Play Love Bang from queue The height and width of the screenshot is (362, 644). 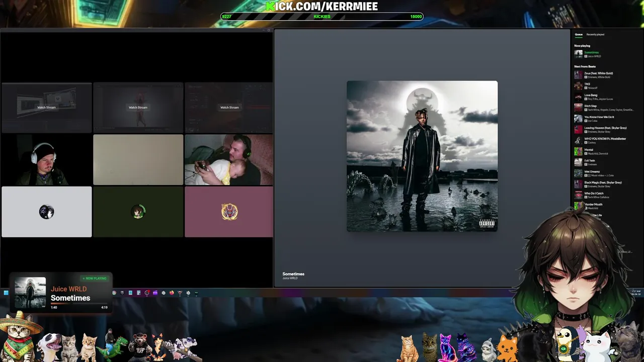coord(604,97)
